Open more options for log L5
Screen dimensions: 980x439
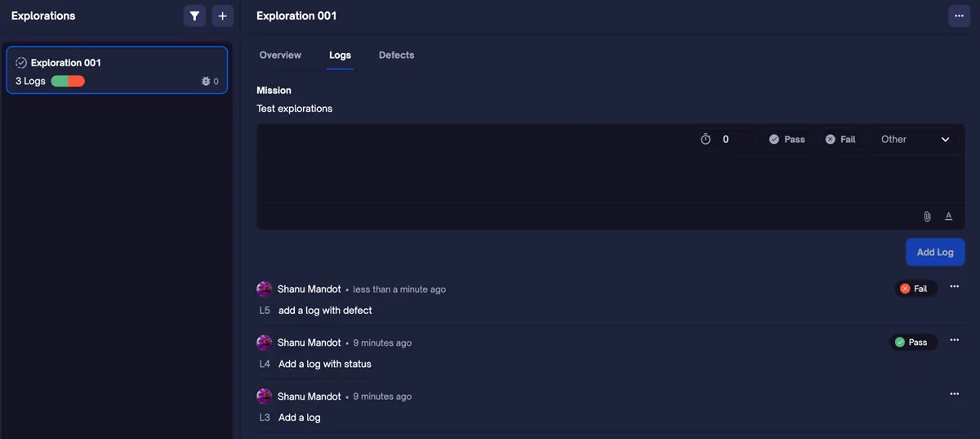954,287
